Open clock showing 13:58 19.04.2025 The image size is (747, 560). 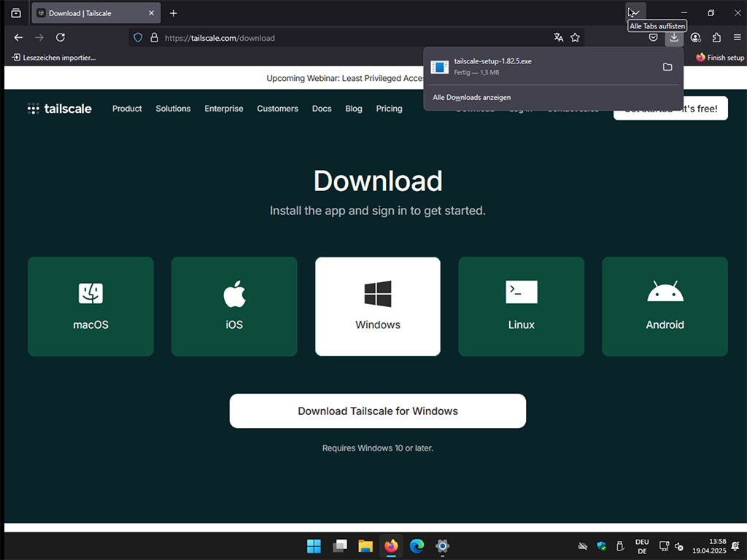pyautogui.click(x=709, y=546)
